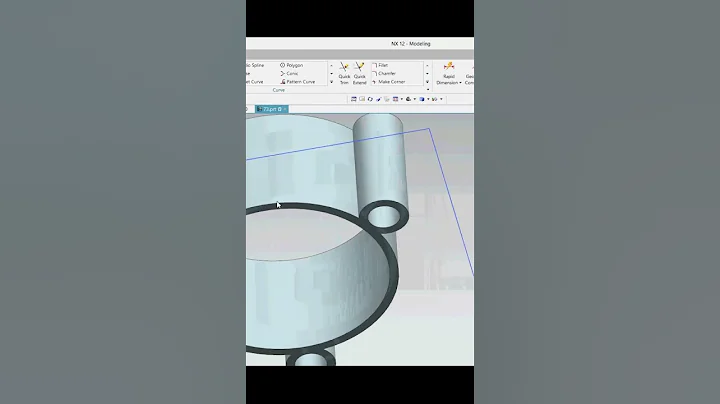Expand the Curve gallery with bottom arrow
This screenshot has height=404, width=720.
tap(332, 82)
